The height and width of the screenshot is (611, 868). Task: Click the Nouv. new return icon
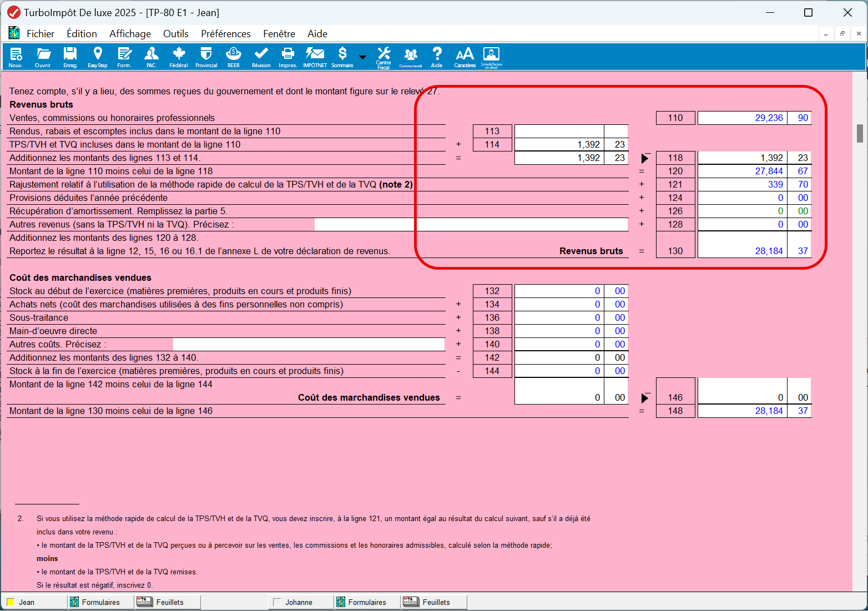[x=16, y=57]
